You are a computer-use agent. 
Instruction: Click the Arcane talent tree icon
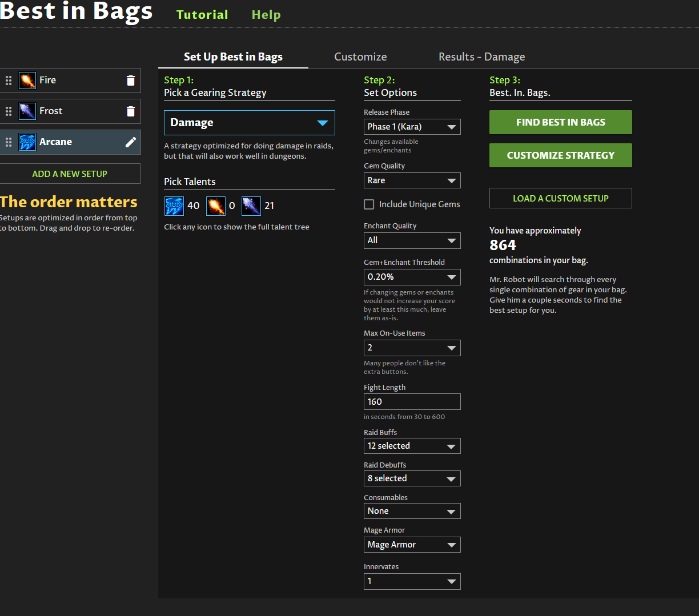click(x=174, y=206)
